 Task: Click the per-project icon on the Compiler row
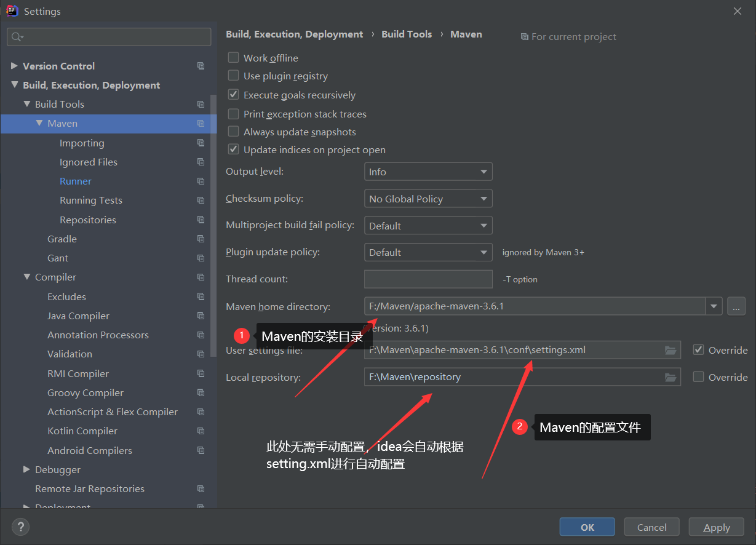coord(201,277)
